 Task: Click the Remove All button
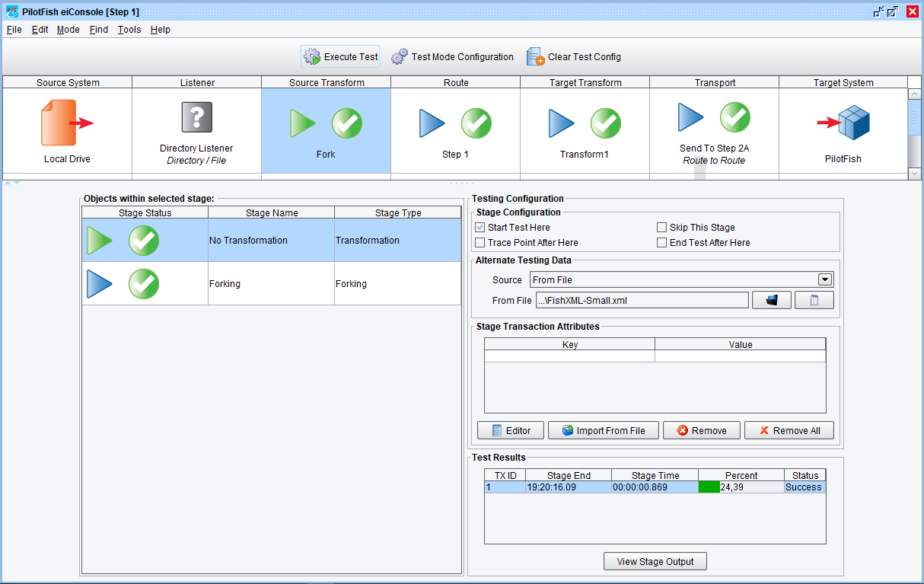pos(789,430)
